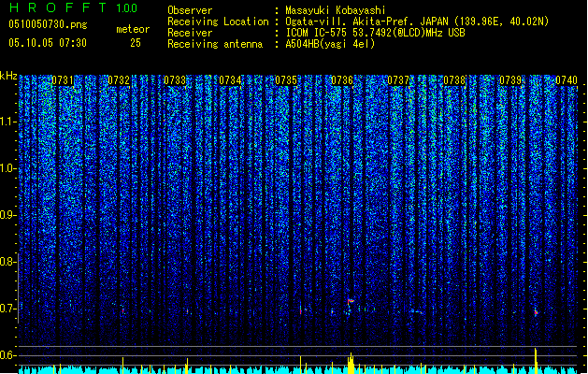This screenshot has width=588, height=374.
Task: Click the 0.9 frequency axis label
Action: click(x=7, y=215)
